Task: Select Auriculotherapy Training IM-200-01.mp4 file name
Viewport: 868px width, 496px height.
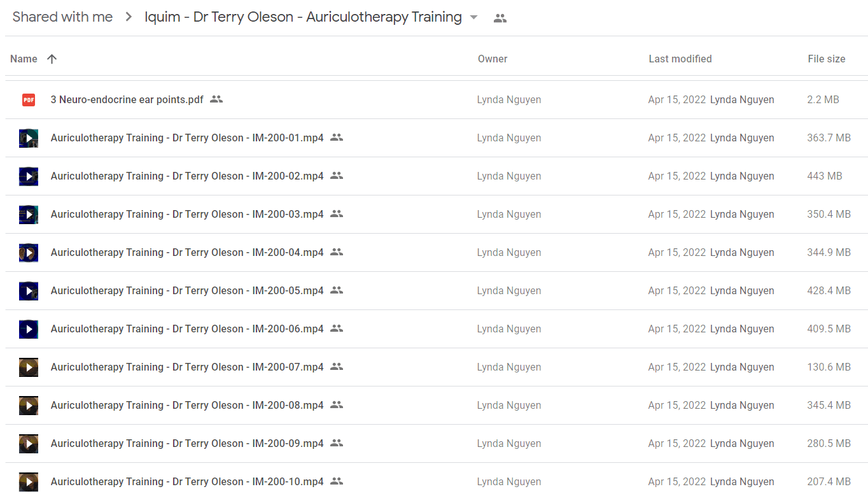Action: point(187,138)
